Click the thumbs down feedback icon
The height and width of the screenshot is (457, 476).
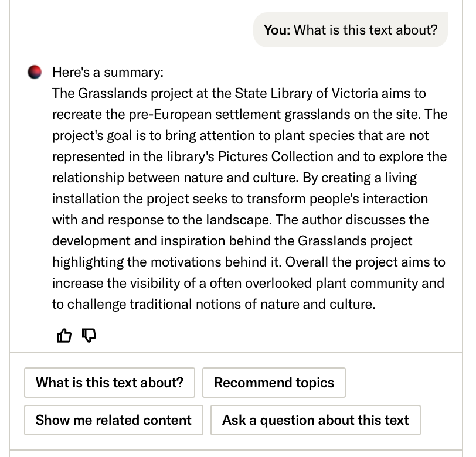[x=88, y=336]
